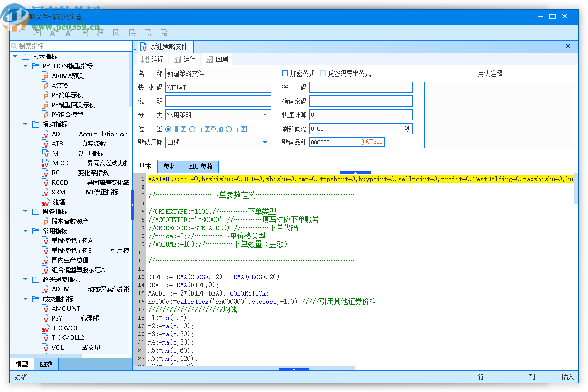Collapse the 成交量指标 tree node
This screenshot has height=392, width=588.
[x=26, y=299]
